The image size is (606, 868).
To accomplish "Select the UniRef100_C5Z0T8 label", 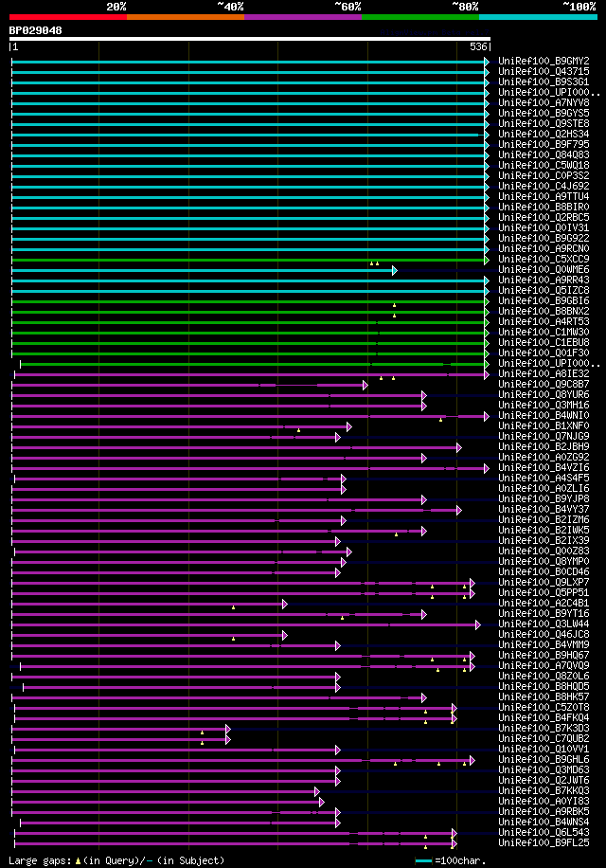I will [x=544, y=708].
